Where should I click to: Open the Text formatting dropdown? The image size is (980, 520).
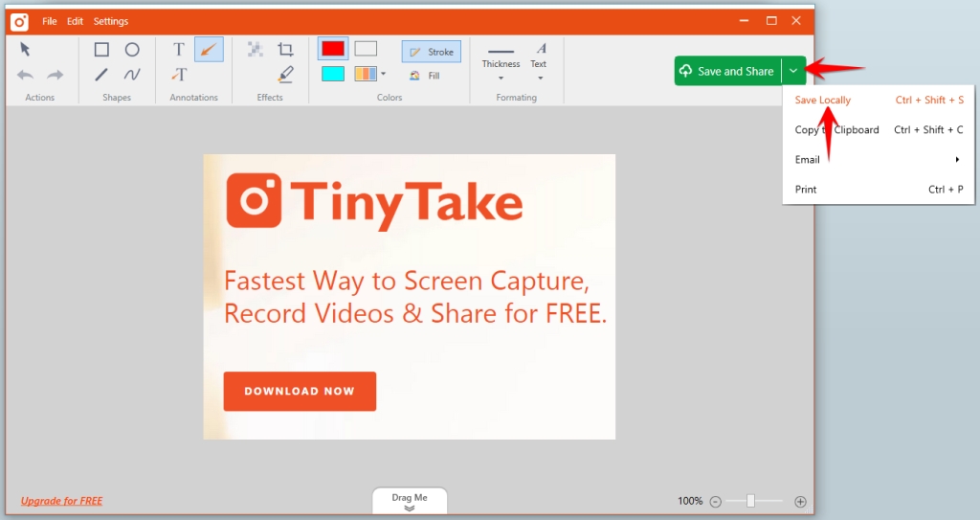(x=540, y=62)
